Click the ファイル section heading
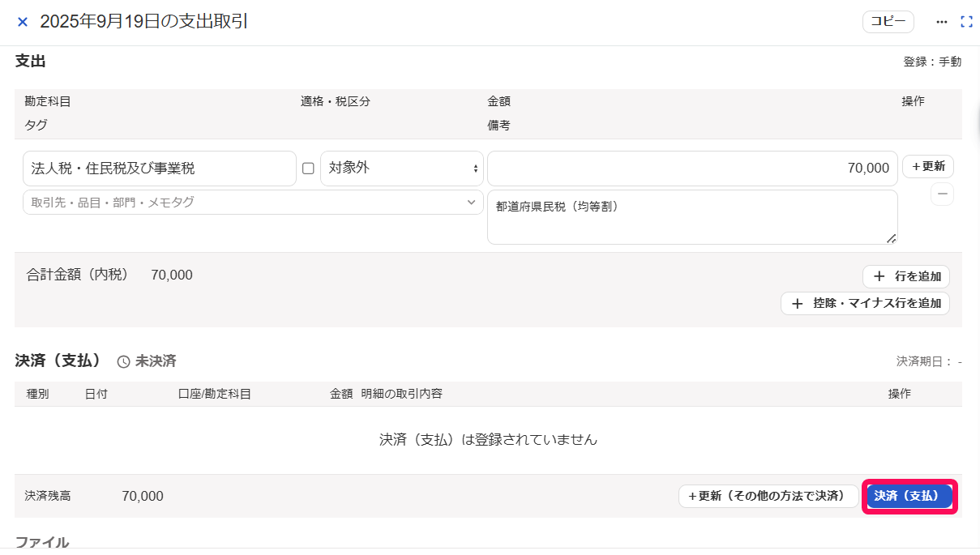 (x=42, y=542)
